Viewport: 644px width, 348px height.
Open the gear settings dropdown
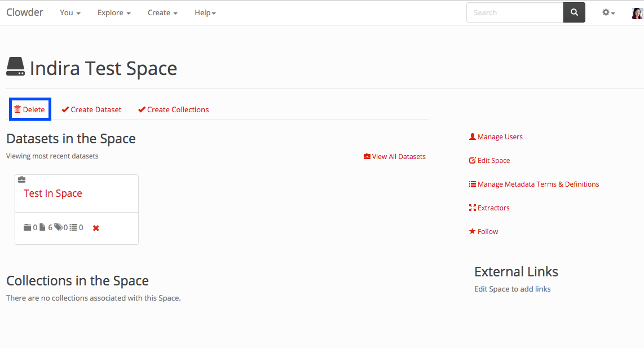click(608, 12)
